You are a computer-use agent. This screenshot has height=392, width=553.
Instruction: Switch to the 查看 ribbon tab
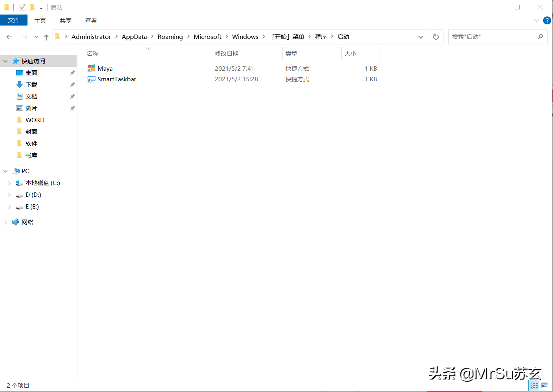click(91, 20)
